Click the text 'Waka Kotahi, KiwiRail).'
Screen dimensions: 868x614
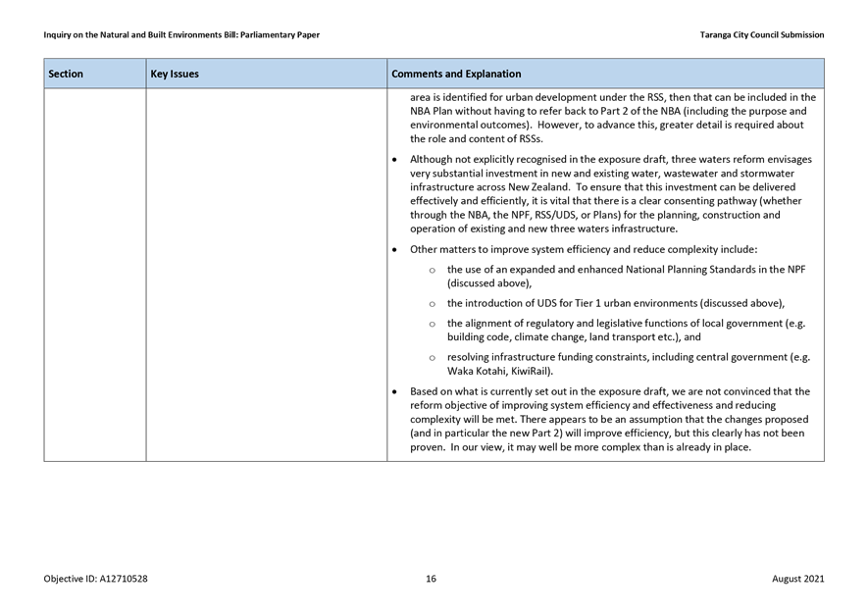click(500, 371)
